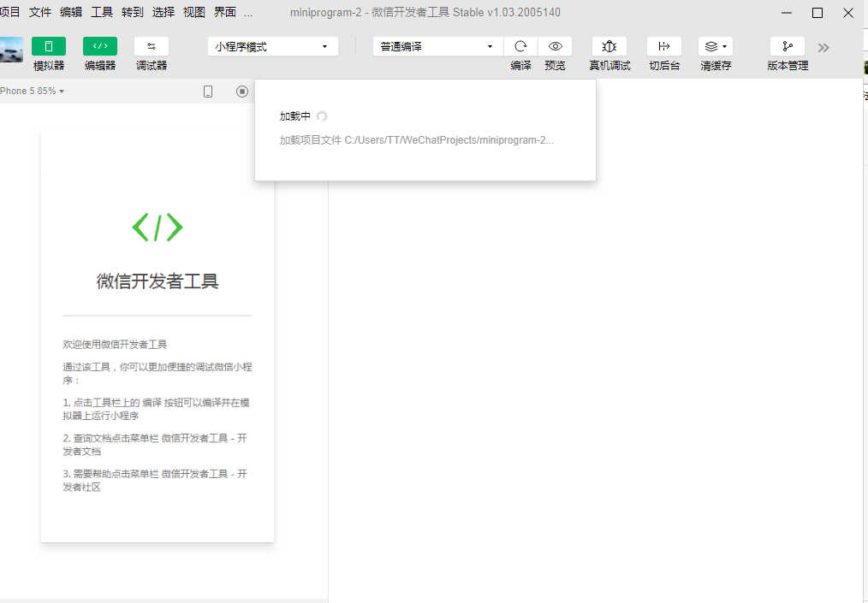Open the 小程序模式 mode dropdown
Screen dimensions: 868x603
click(273, 46)
